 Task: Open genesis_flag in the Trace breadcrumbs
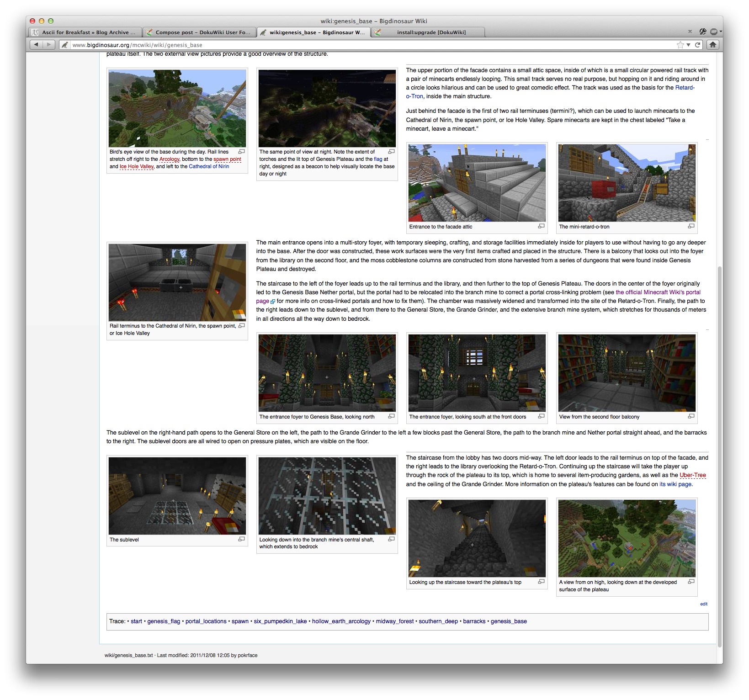click(164, 621)
